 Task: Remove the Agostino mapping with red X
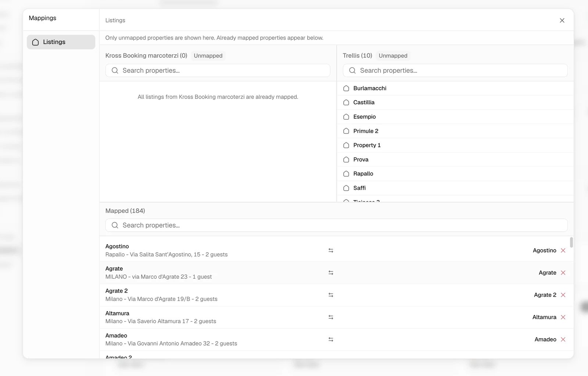563,250
